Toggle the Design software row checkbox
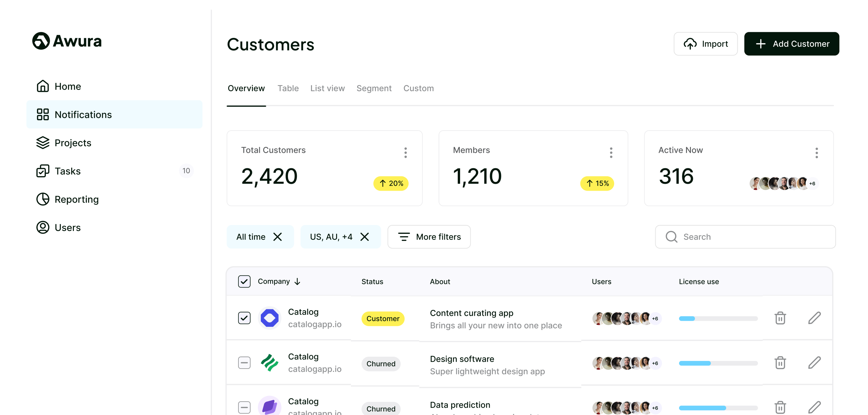The height and width of the screenshot is (415, 868). tap(244, 363)
